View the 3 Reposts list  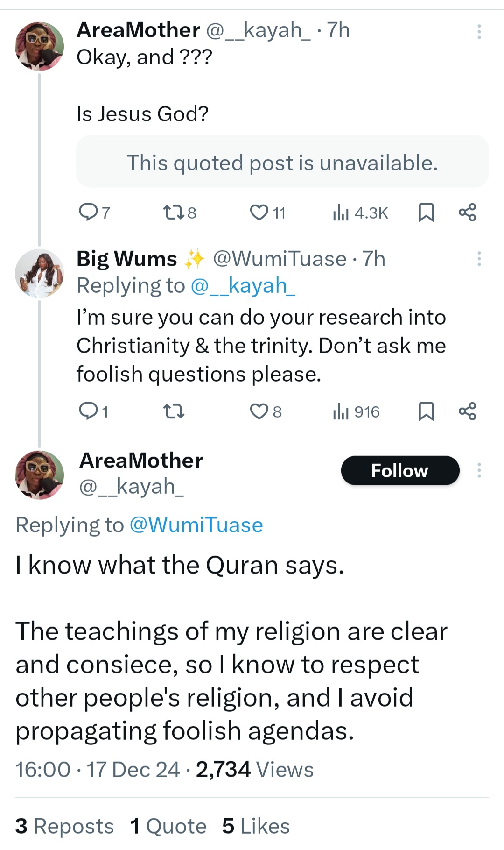[x=64, y=826]
